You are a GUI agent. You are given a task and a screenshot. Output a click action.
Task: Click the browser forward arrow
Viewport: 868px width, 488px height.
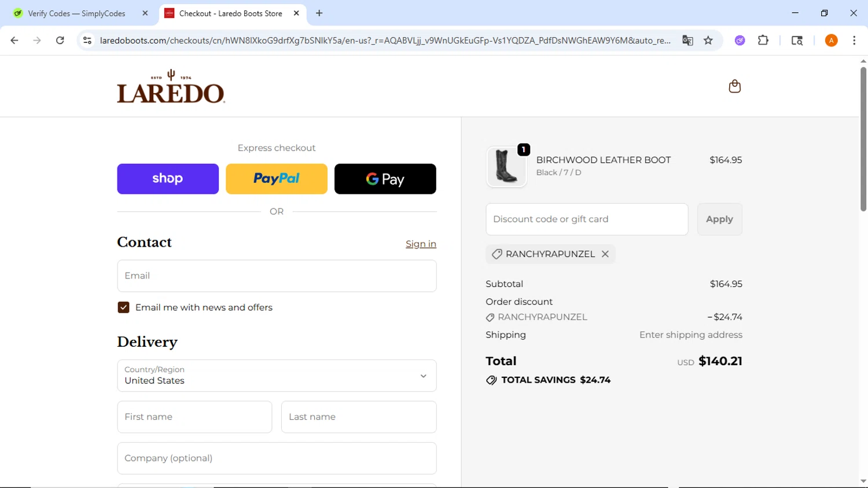click(x=37, y=41)
